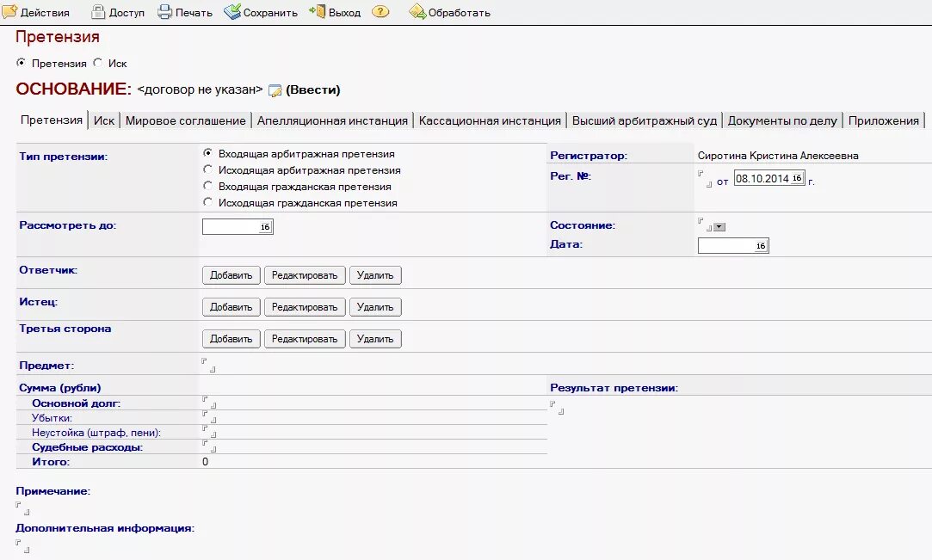Click the Дополнительная информация text field
Screen dimensions: 932x560
pyautogui.click(x=22, y=546)
